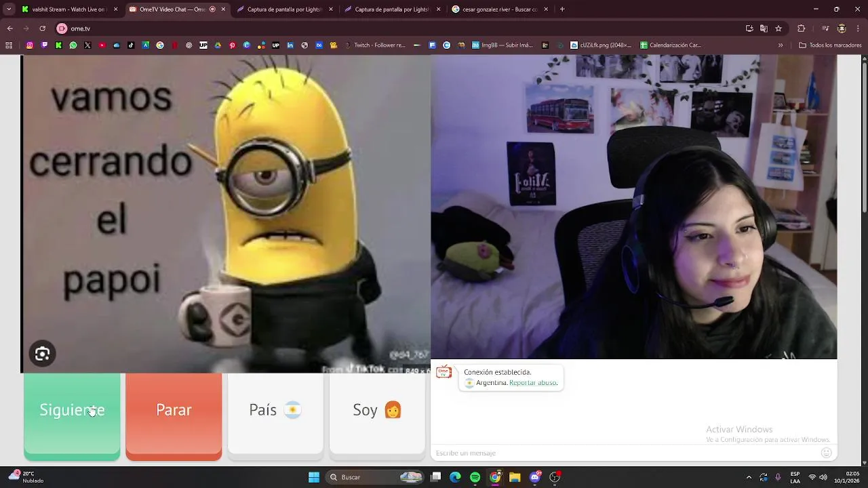Open Calendarización Car... bookmark
868x488 pixels.
(x=671, y=45)
